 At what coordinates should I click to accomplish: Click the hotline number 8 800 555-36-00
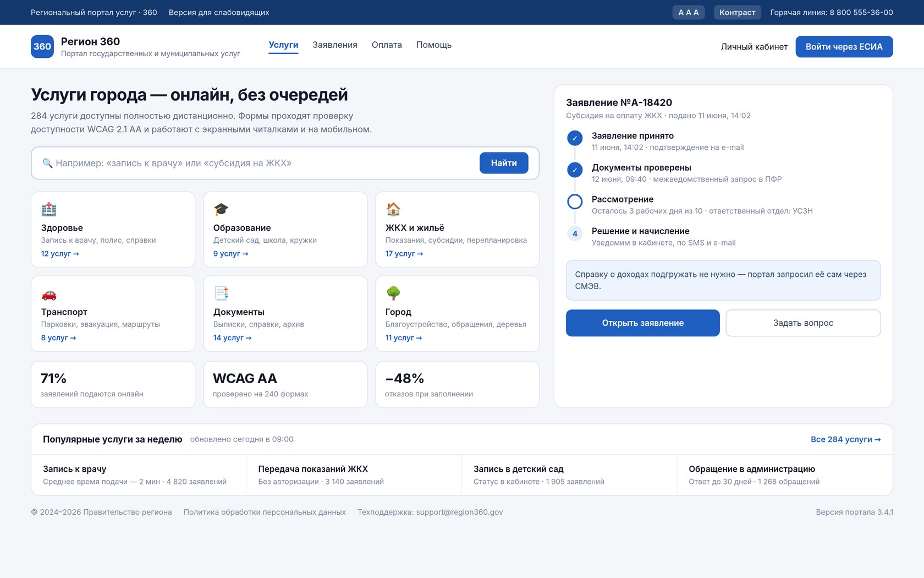coord(861,12)
